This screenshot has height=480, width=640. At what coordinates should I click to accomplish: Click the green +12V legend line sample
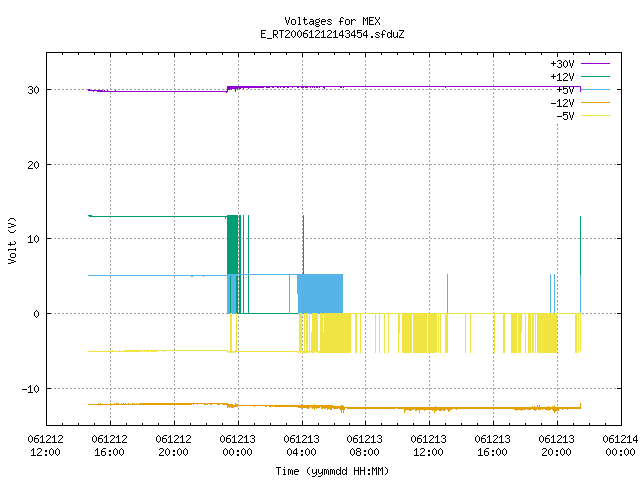point(595,76)
